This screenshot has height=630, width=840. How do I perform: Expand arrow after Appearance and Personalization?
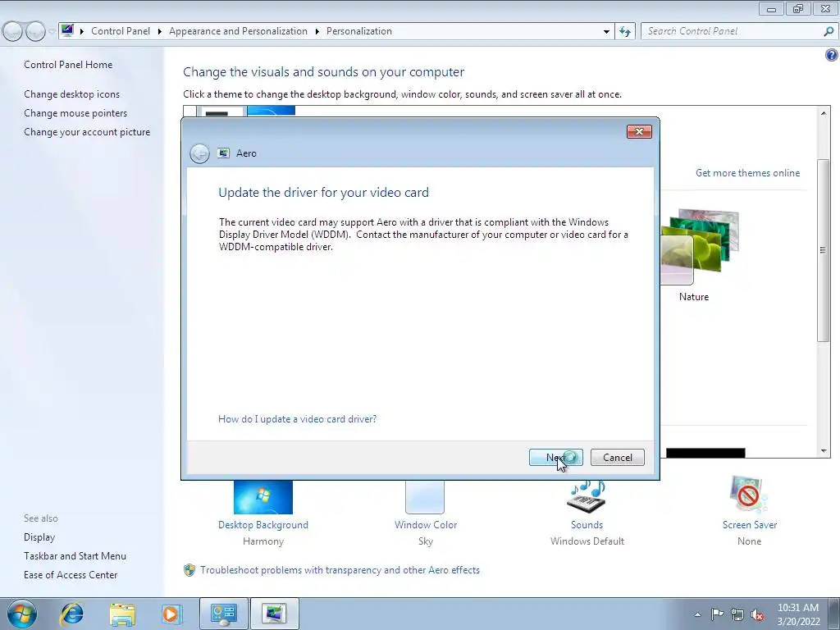point(317,32)
